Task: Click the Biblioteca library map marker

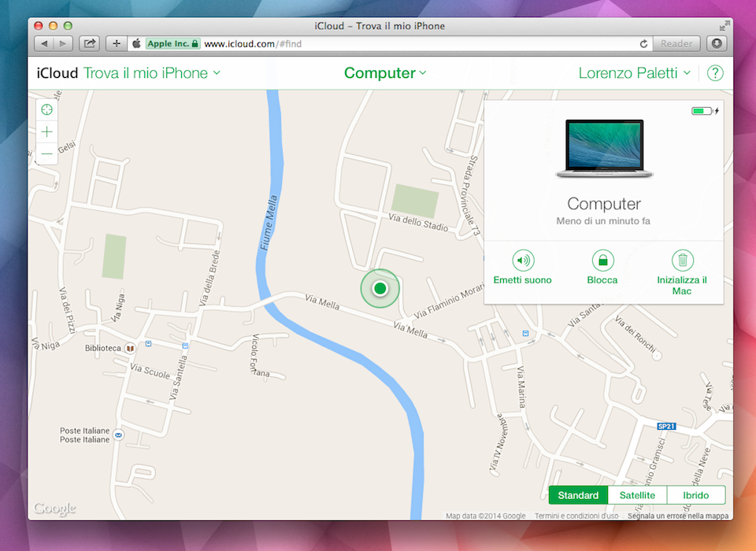Action: 130,348
